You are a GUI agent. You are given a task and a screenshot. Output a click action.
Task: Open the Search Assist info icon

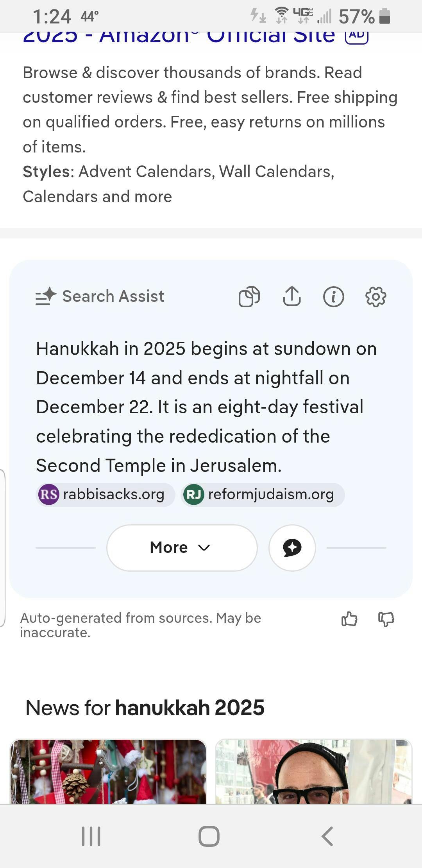pos(333,296)
